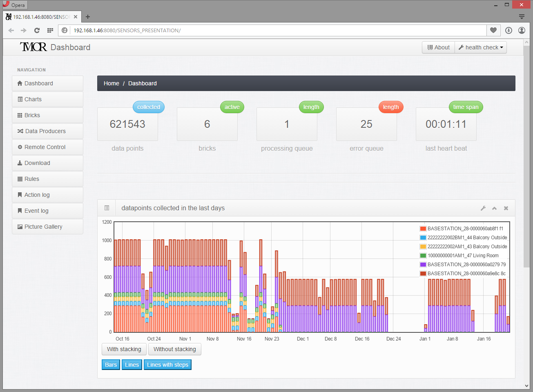
Task: Click legend swatch for BASESTATION_28-0000060a0279
Action: tap(423, 265)
